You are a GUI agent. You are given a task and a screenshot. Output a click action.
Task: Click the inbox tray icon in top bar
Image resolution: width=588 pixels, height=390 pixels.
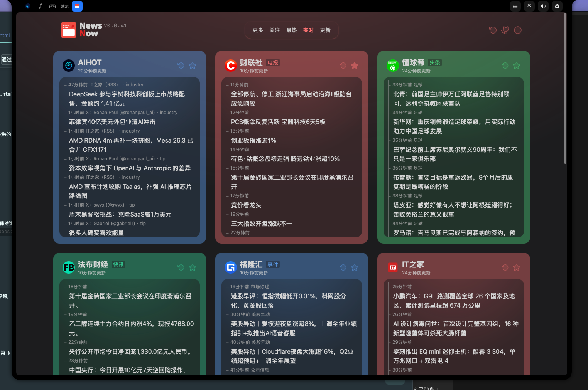tap(52, 6)
